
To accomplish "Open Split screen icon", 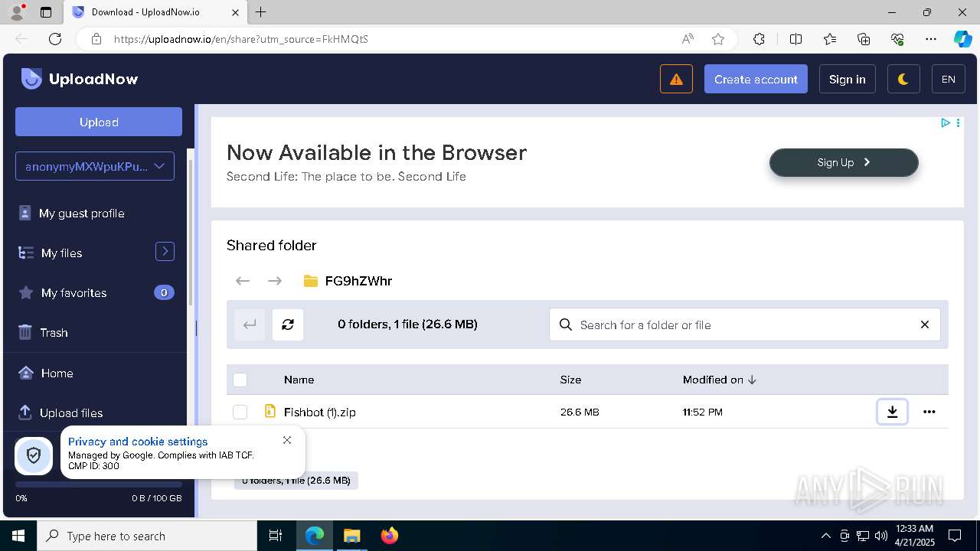I will (795, 39).
